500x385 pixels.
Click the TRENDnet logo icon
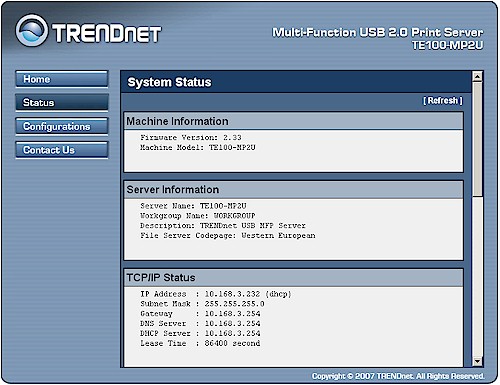(x=32, y=30)
